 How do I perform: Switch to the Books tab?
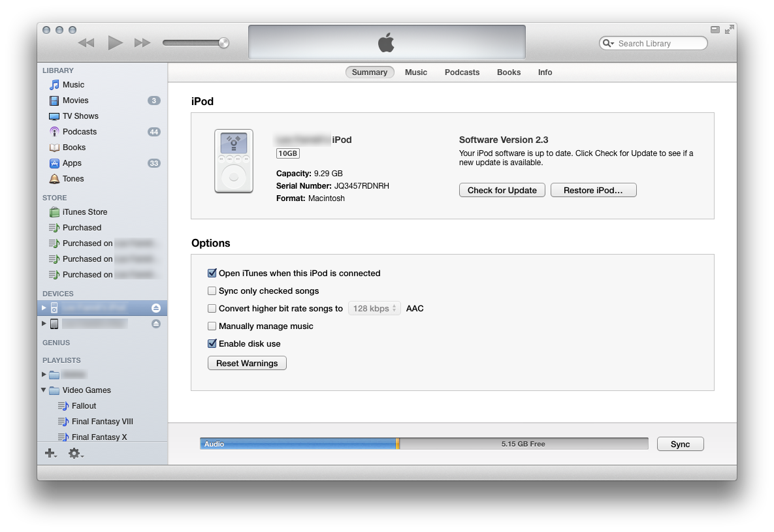[509, 72]
